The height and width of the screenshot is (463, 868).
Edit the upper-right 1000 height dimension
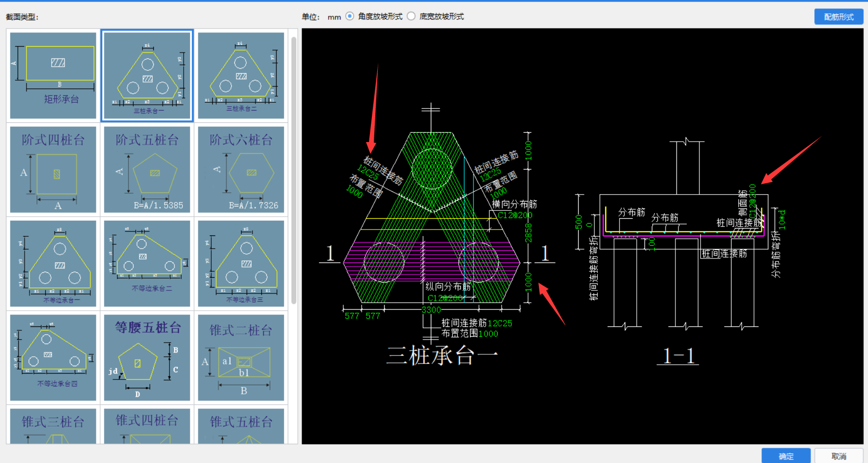pyautogui.click(x=529, y=150)
